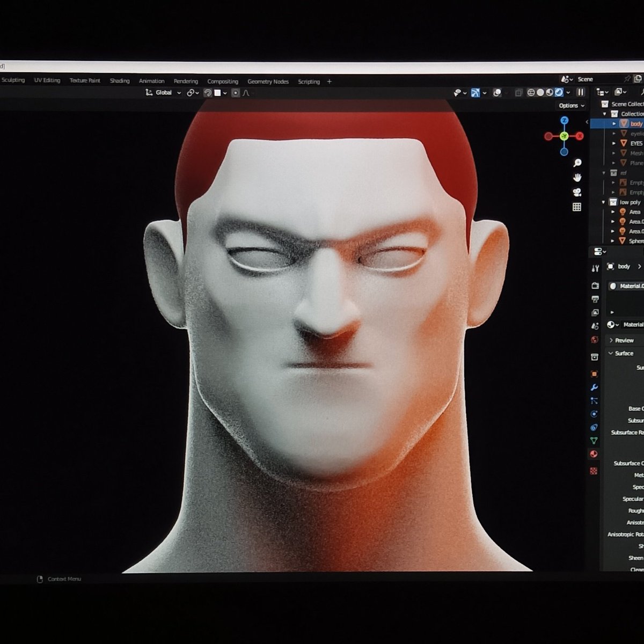
Task: Open the Render properties tab
Action: [x=595, y=286]
